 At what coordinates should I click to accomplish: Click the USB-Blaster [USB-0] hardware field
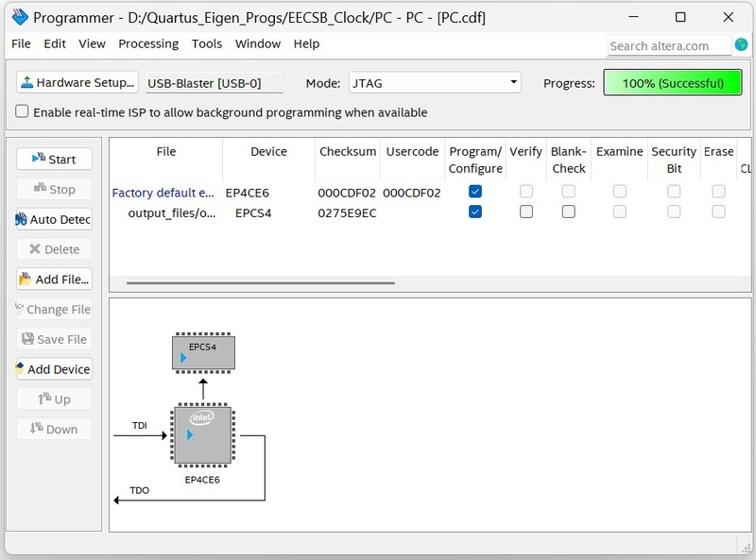[215, 83]
